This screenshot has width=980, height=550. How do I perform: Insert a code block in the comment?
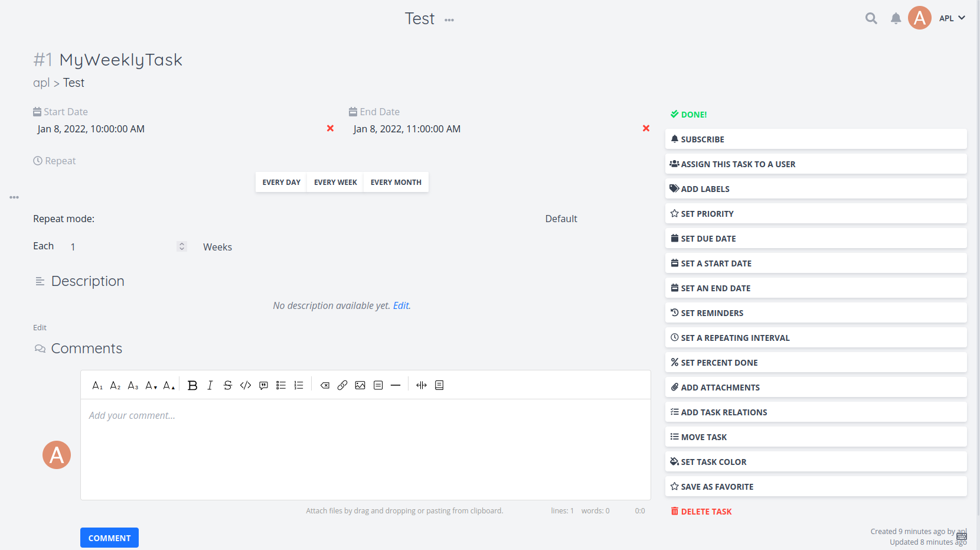click(x=246, y=385)
